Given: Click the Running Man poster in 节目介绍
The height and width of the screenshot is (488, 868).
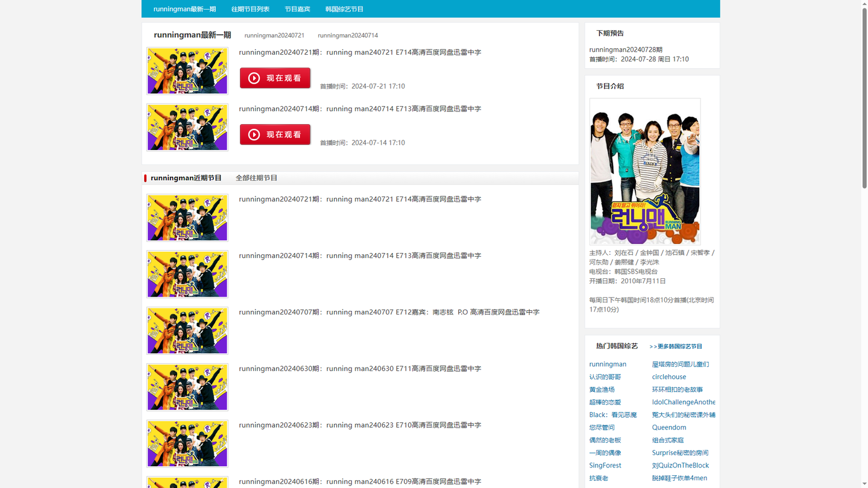Looking at the screenshot, I should pos(645,172).
